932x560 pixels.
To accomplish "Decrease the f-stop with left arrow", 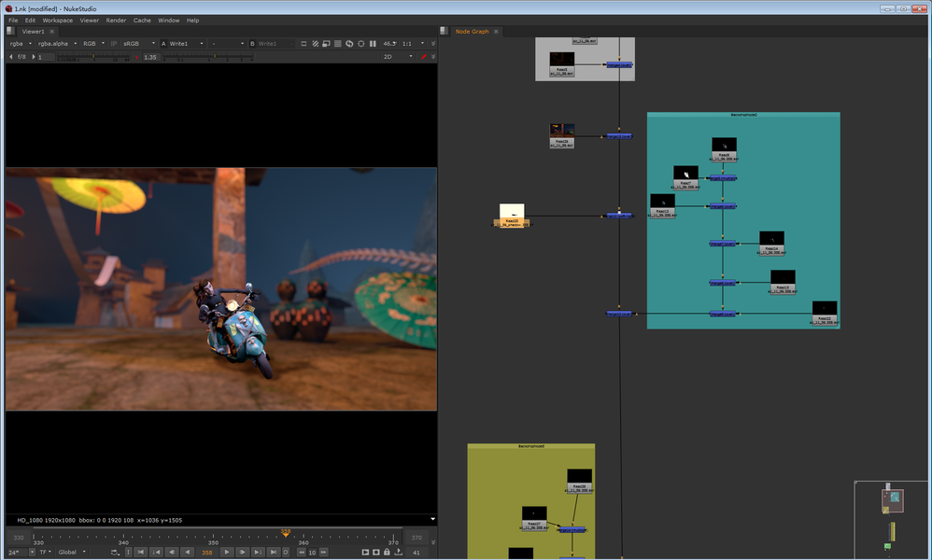I will [x=10, y=57].
